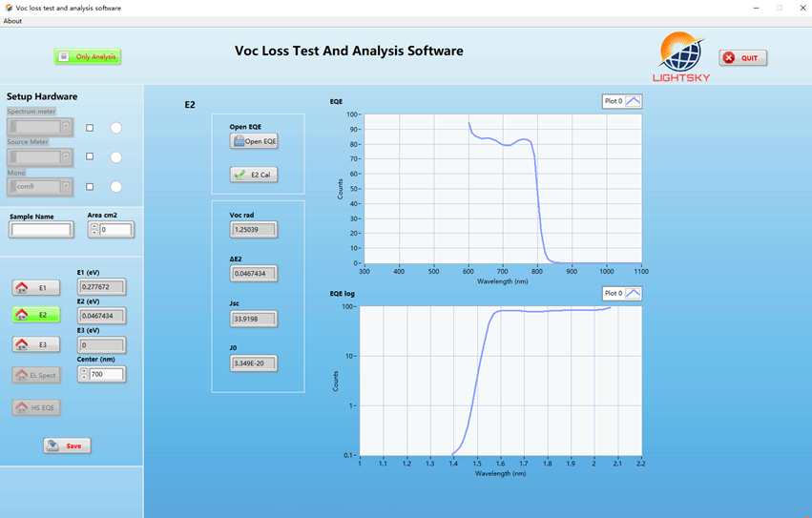Open the E3 analysis page
The height and width of the screenshot is (518, 812).
click(x=35, y=344)
